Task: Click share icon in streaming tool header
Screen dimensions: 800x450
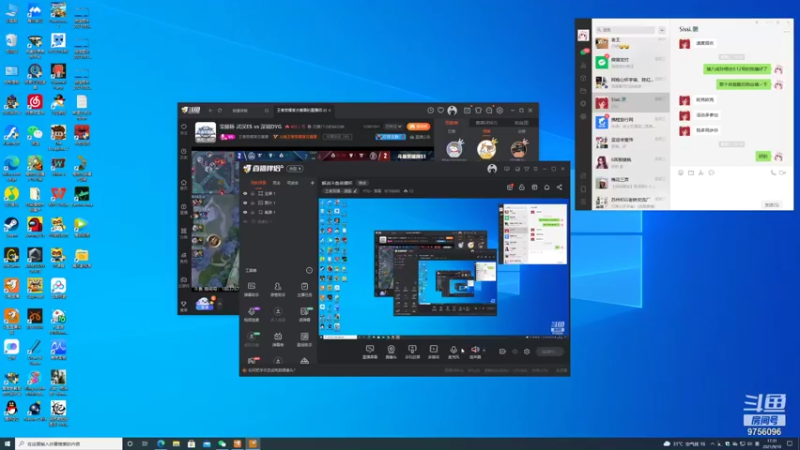Action: pyautogui.click(x=559, y=187)
